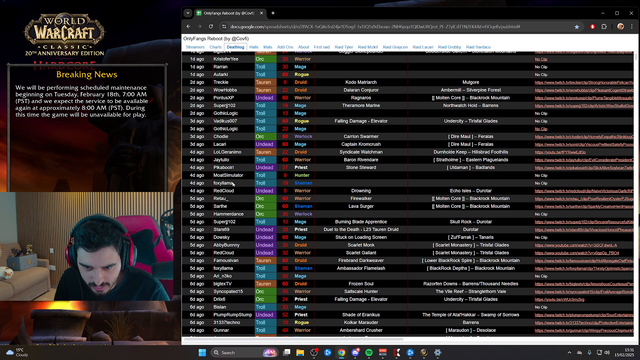Image resolution: width=640 pixels, height=360 pixels.
Task: Open clip link in WowHobbs row
Action: coord(584,90)
